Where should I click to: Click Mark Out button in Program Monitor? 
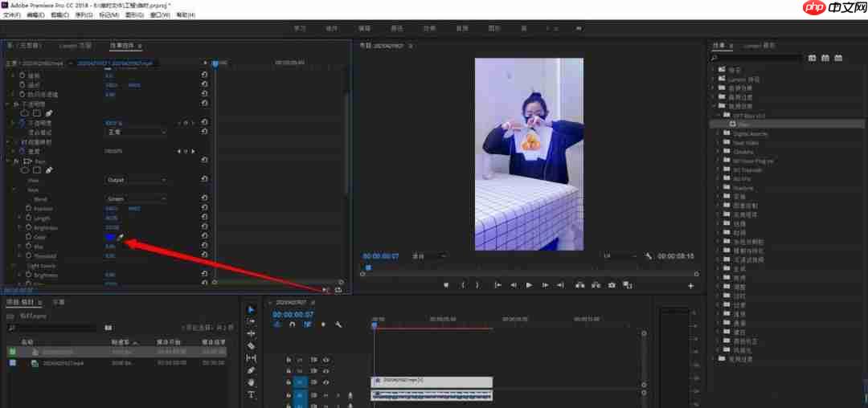(x=477, y=285)
